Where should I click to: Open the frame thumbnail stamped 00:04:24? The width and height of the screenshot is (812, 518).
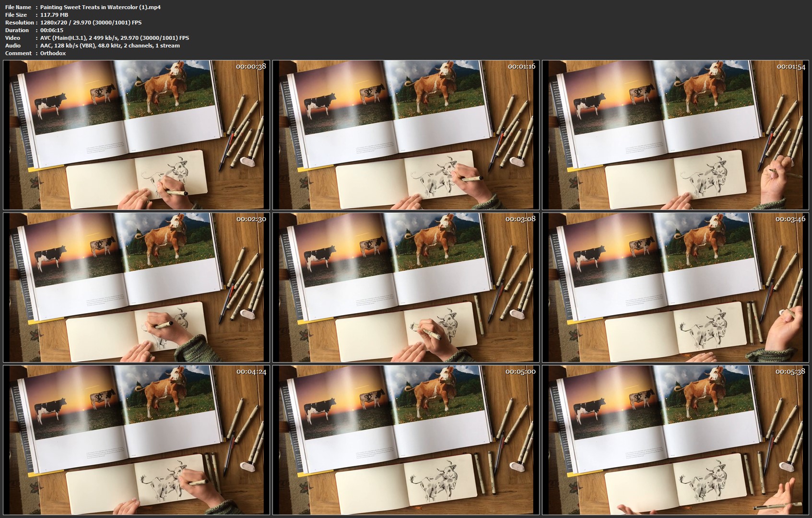click(136, 440)
